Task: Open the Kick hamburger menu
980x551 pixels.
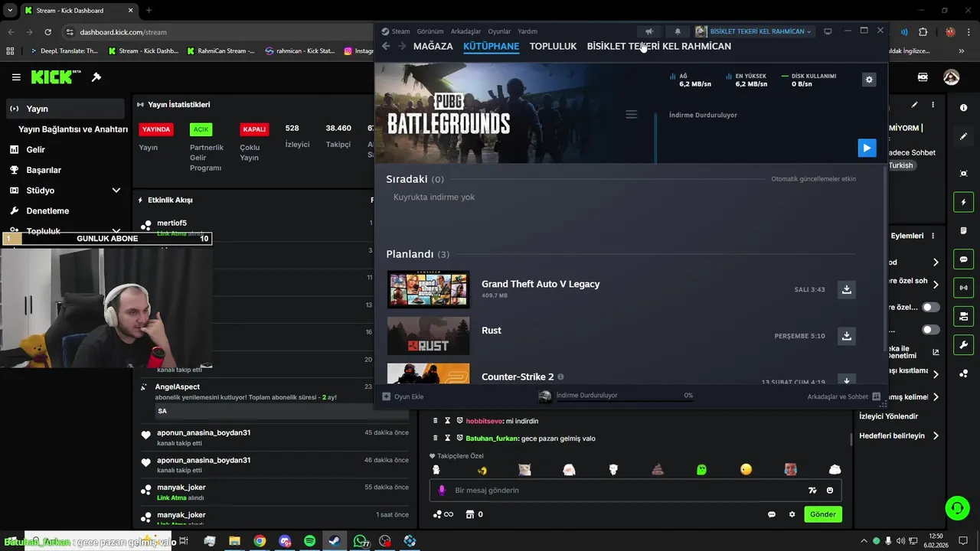Action: 16,77
